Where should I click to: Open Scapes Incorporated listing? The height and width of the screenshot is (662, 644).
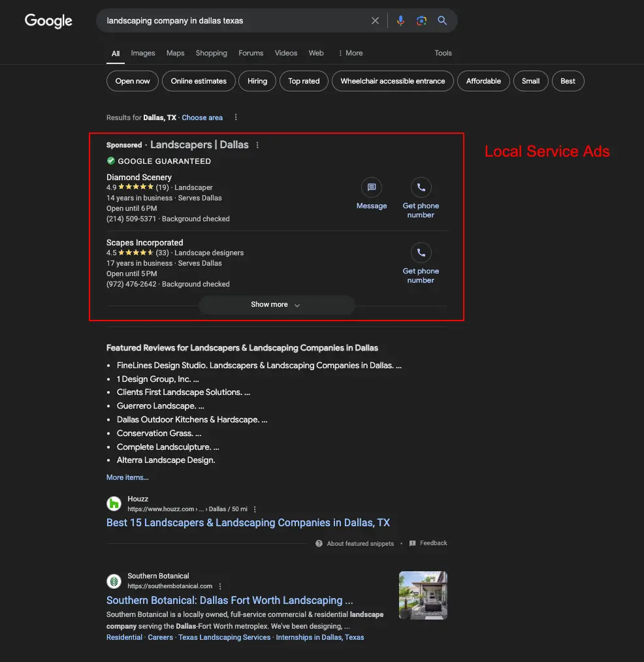click(x=145, y=243)
